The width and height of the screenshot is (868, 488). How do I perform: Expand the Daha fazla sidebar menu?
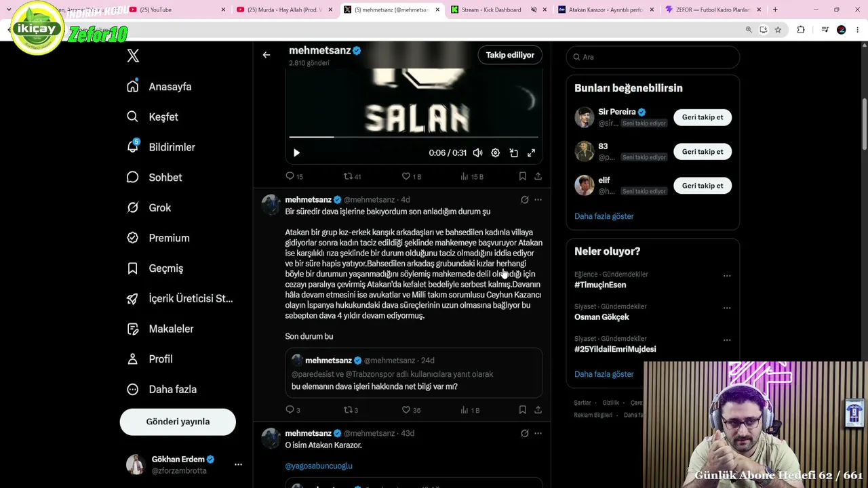[161, 390]
